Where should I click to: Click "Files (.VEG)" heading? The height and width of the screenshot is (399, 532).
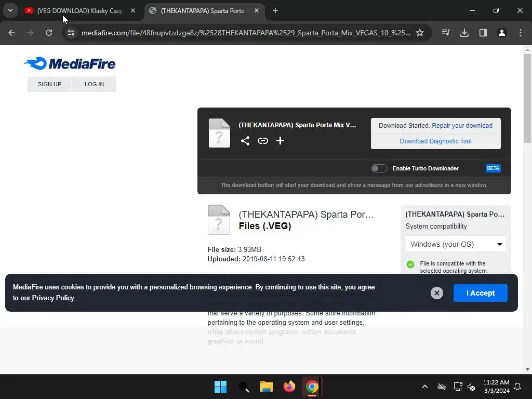[x=265, y=226]
